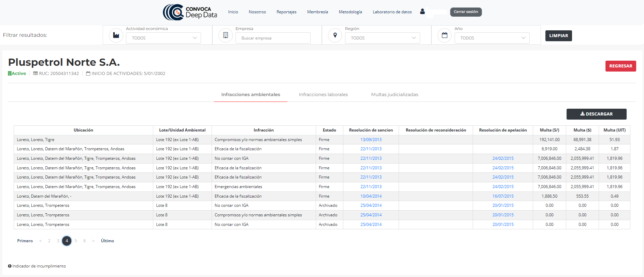Go to page 5 in pagination
Screen dimensions: 644x277
point(76,241)
